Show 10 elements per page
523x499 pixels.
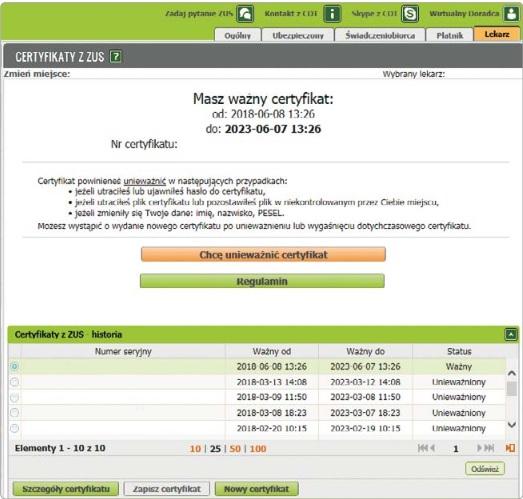[x=195, y=449]
